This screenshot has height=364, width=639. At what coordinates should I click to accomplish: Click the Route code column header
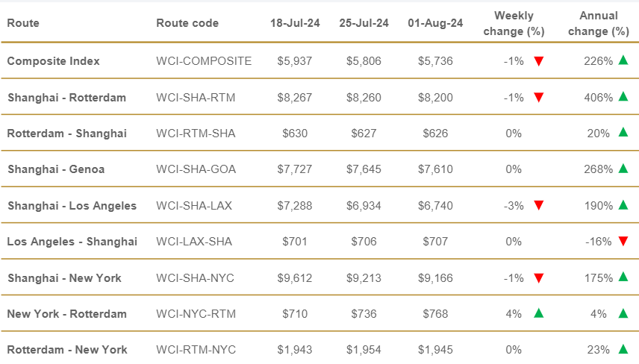[x=187, y=23]
